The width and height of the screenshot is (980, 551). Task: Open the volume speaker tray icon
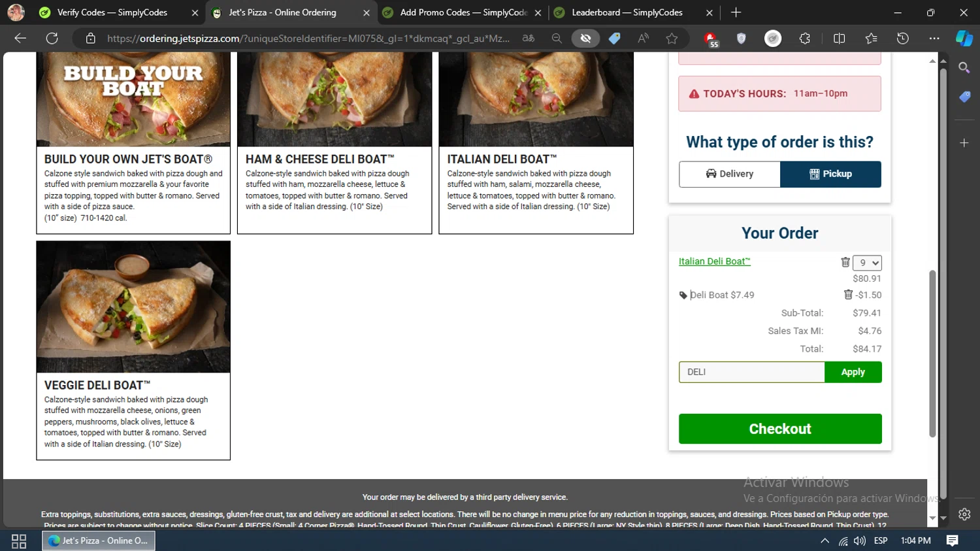coord(860,541)
